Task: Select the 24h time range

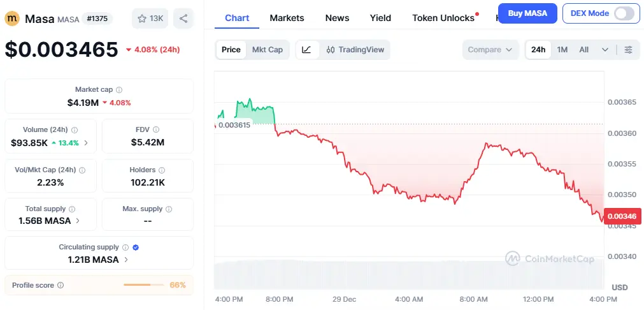Action: click(538, 50)
